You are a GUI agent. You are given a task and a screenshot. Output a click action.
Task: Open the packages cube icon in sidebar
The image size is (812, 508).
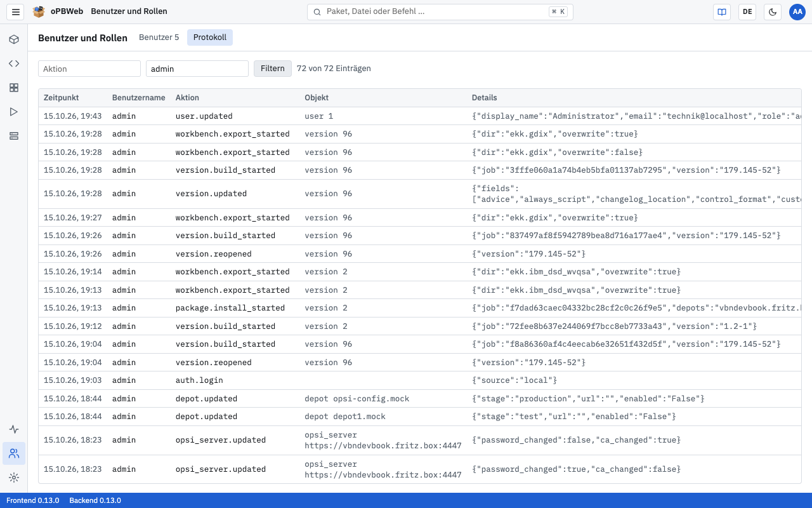[14, 39]
